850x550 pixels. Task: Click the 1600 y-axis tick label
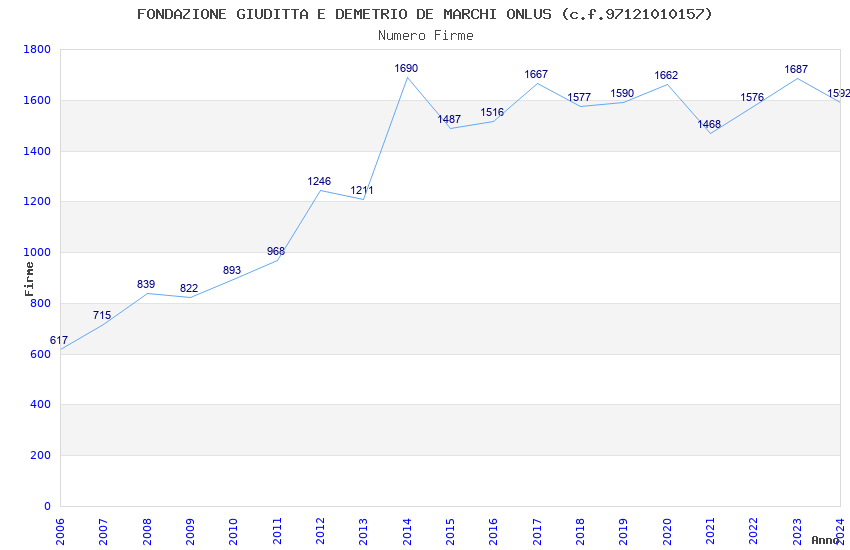click(x=37, y=100)
